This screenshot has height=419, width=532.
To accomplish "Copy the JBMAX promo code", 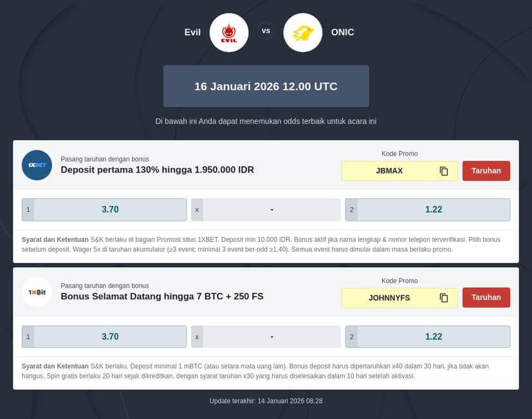I will tap(444, 171).
